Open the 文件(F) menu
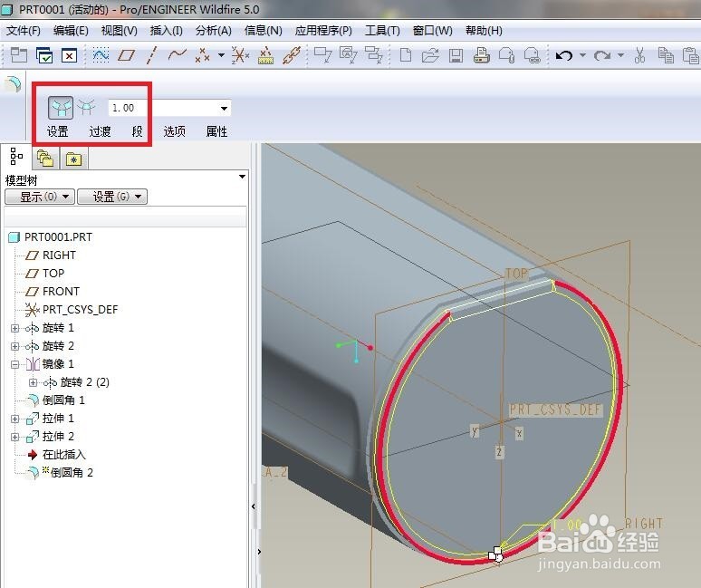 click(24, 31)
